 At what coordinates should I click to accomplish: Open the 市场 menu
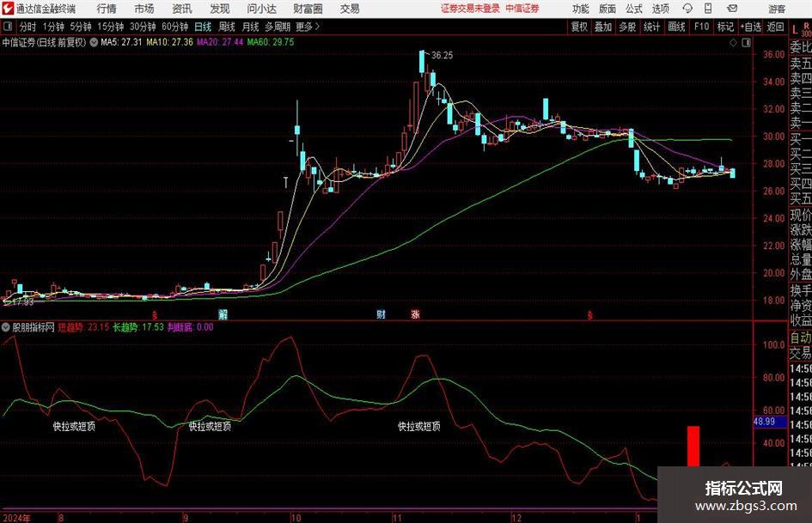pyautogui.click(x=144, y=9)
